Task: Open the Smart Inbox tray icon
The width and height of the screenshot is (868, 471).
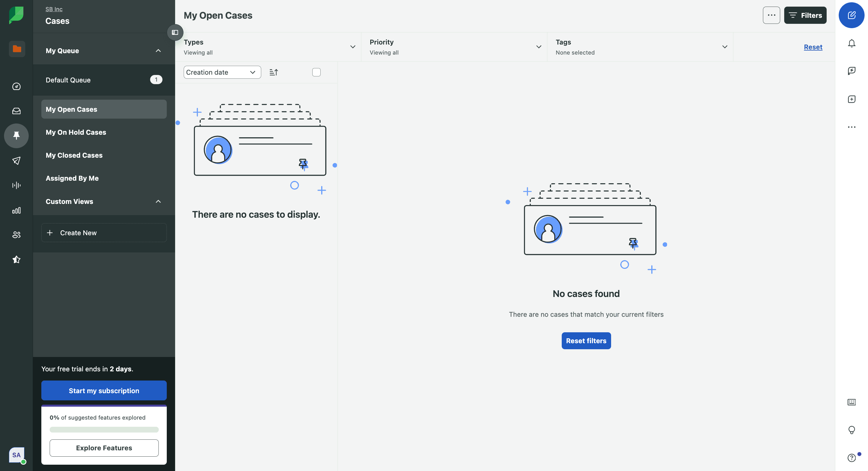Action: click(16, 111)
